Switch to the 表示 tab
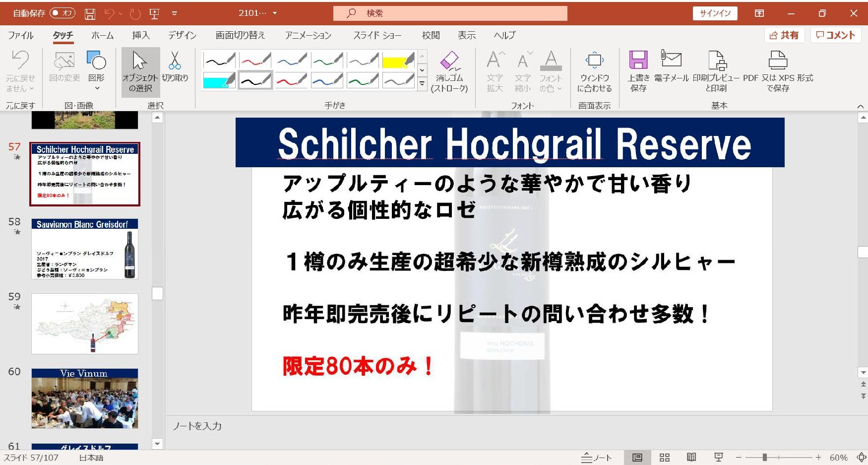 [x=466, y=35]
